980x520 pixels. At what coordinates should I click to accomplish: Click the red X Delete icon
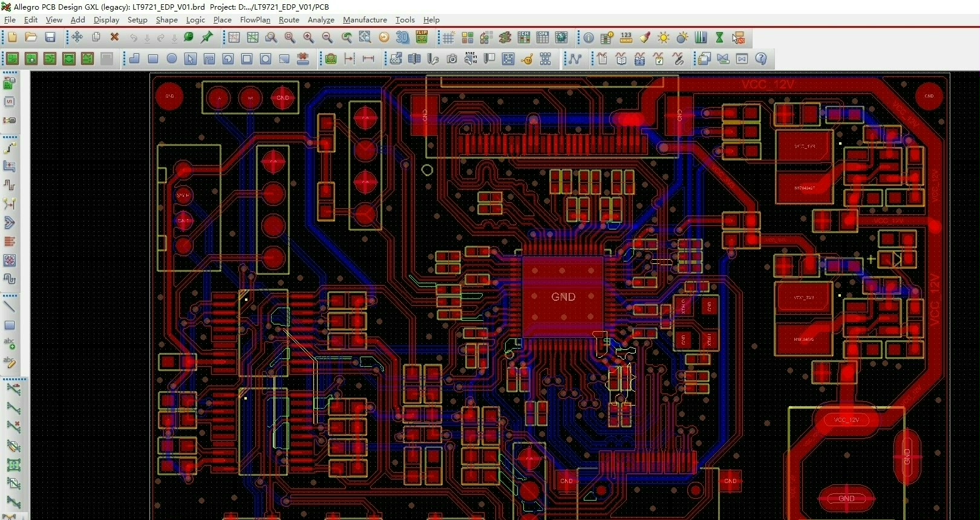[x=114, y=38]
